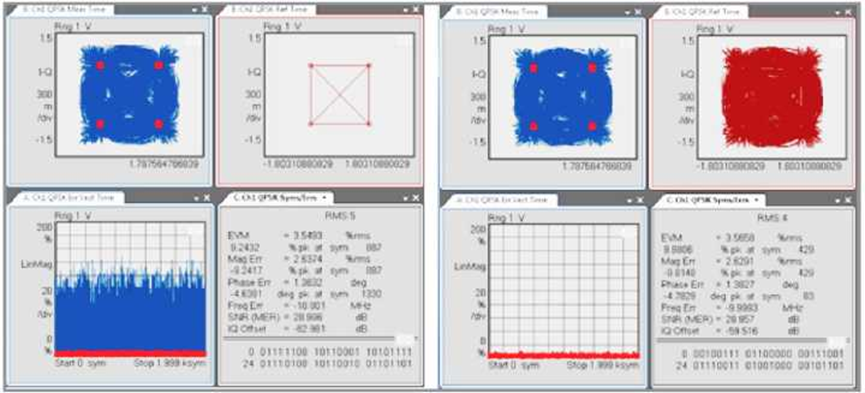Click the Stop 1.999 ksym label under the blue error plot
The image size is (865, 393).
[x=170, y=363]
